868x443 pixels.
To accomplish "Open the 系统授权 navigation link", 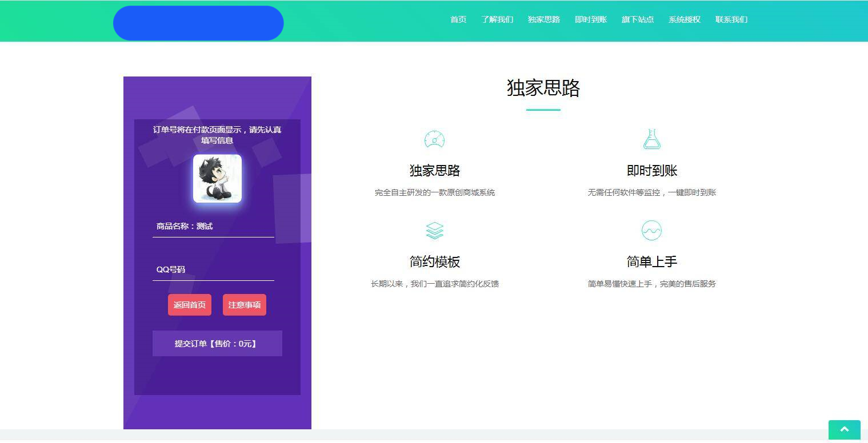I will click(x=684, y=19).
